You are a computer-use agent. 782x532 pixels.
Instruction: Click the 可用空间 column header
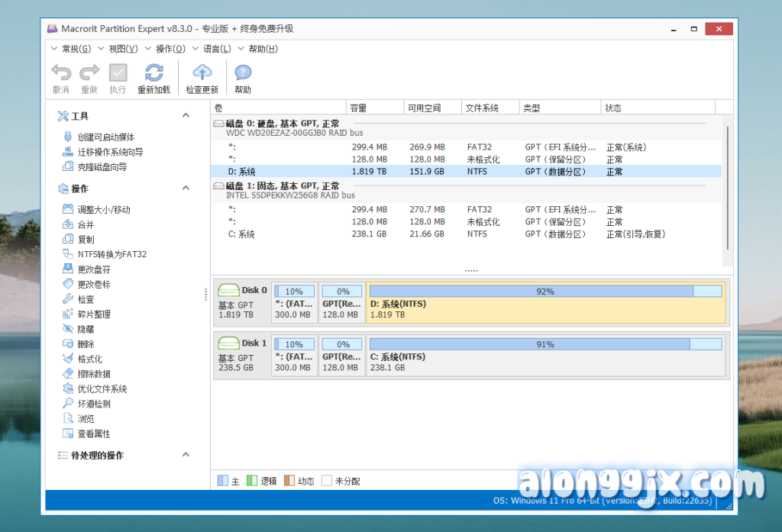click(424, 108)
